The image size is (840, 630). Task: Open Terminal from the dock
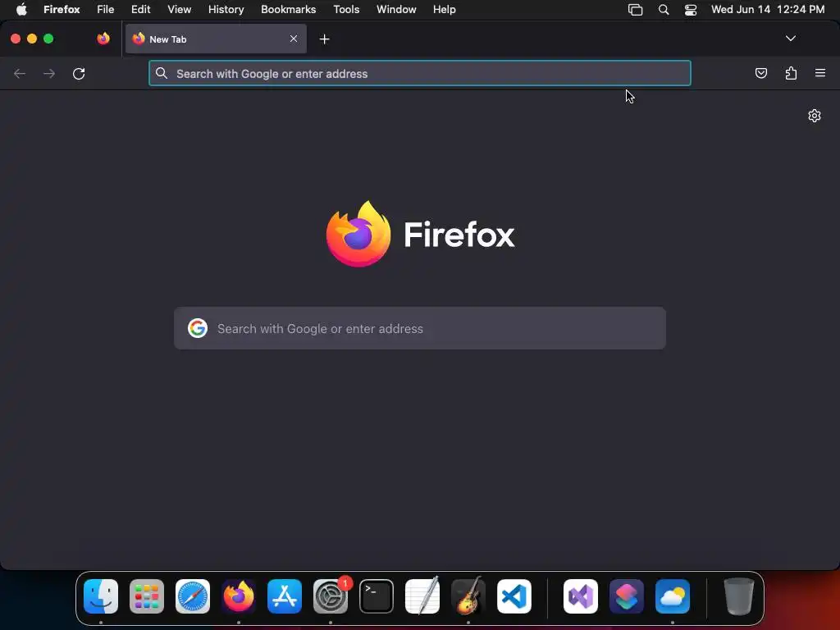click(376, 596)
